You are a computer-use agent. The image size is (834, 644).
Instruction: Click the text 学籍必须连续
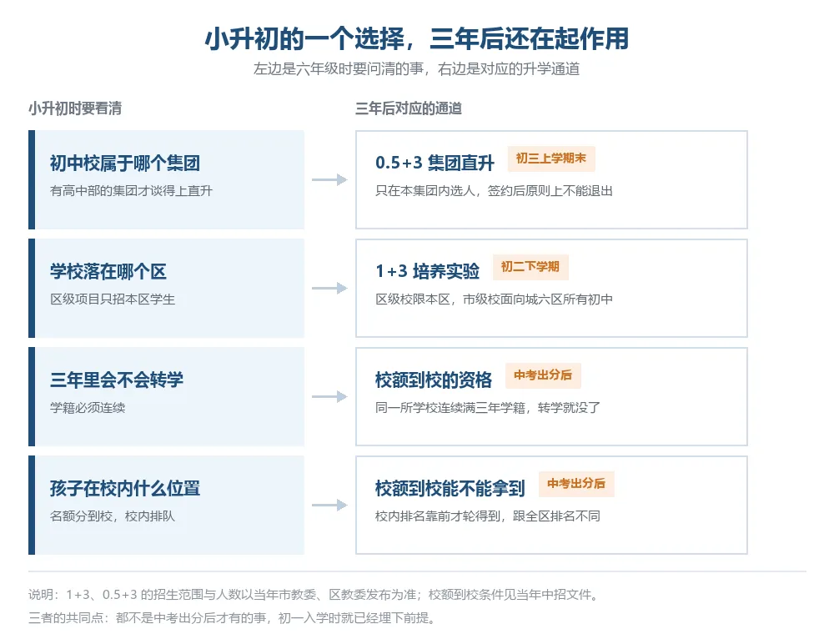point(88,408)
